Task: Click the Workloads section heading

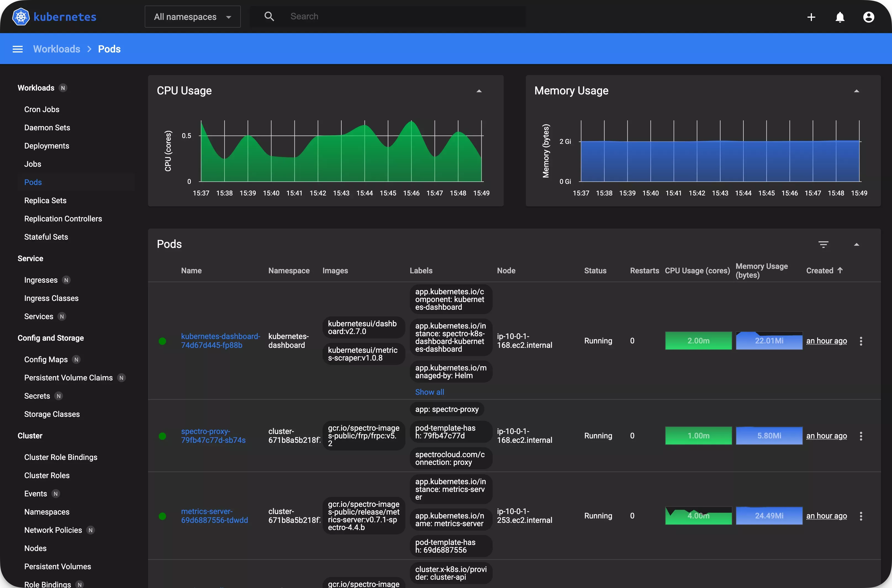Action: pos(36,88)
